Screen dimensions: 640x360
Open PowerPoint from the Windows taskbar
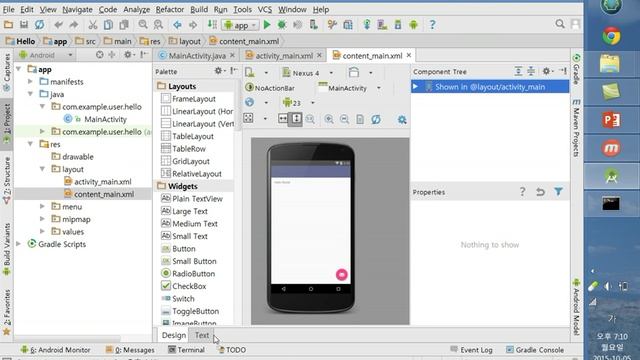(x=611, y=120)
